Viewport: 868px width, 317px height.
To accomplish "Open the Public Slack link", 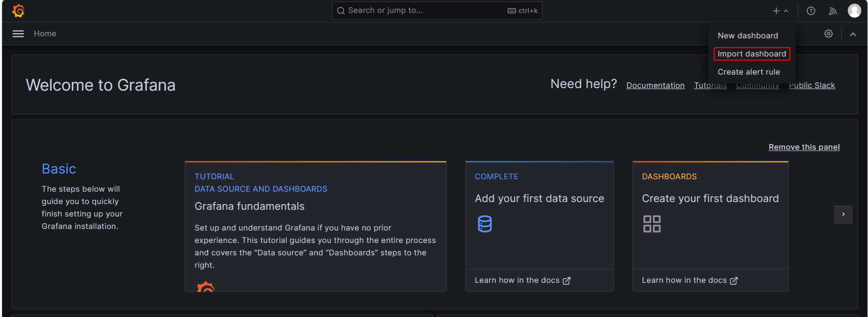I will 812,85.
